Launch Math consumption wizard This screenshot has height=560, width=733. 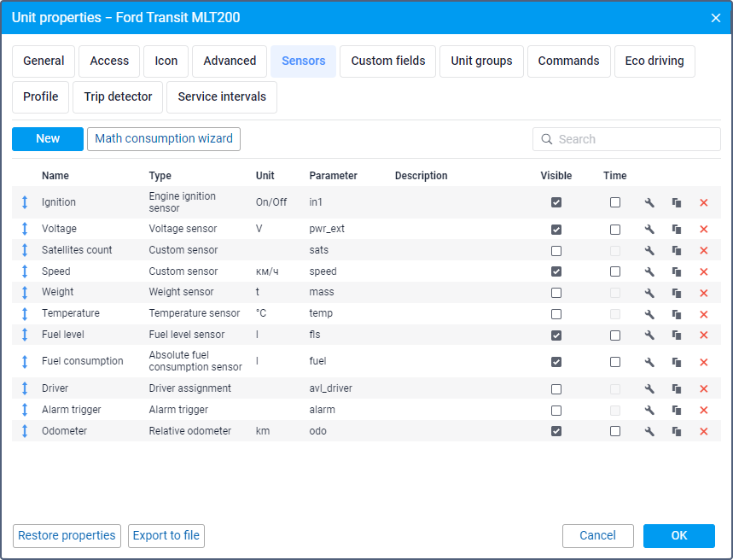(164, 139)
